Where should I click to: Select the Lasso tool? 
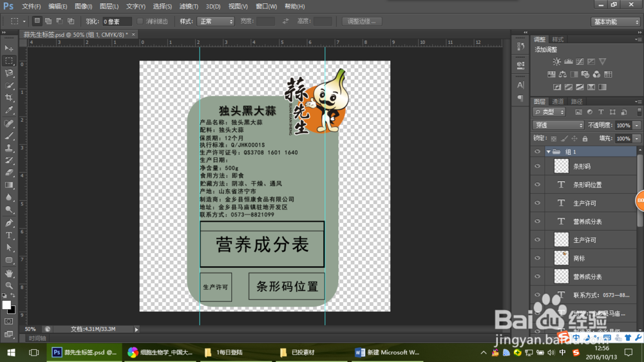pos(8,73)
